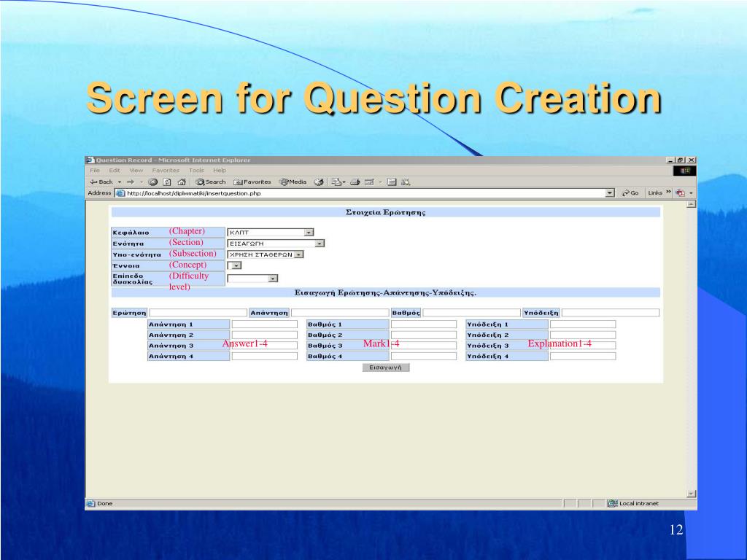Click the Refresh page icon
Screen dimensions: 747x560
click(x=167, y=182)
